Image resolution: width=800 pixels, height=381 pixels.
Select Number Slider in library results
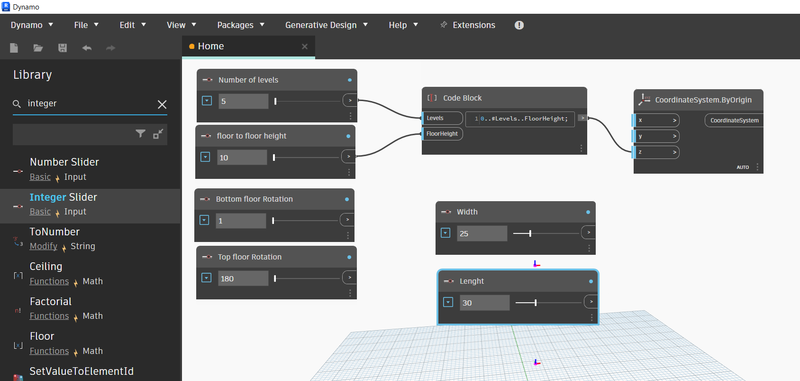pos(90,171)
